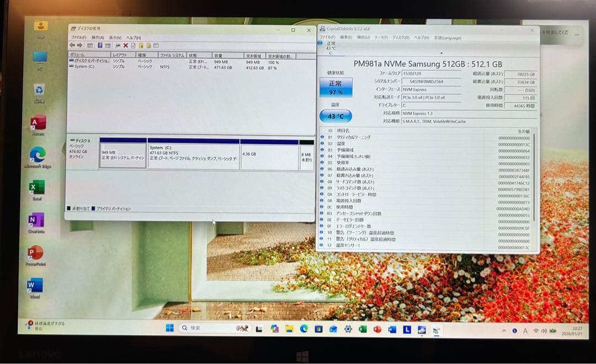
Task: Open the Excel desktop shortcut
Action: click(37, 188)
